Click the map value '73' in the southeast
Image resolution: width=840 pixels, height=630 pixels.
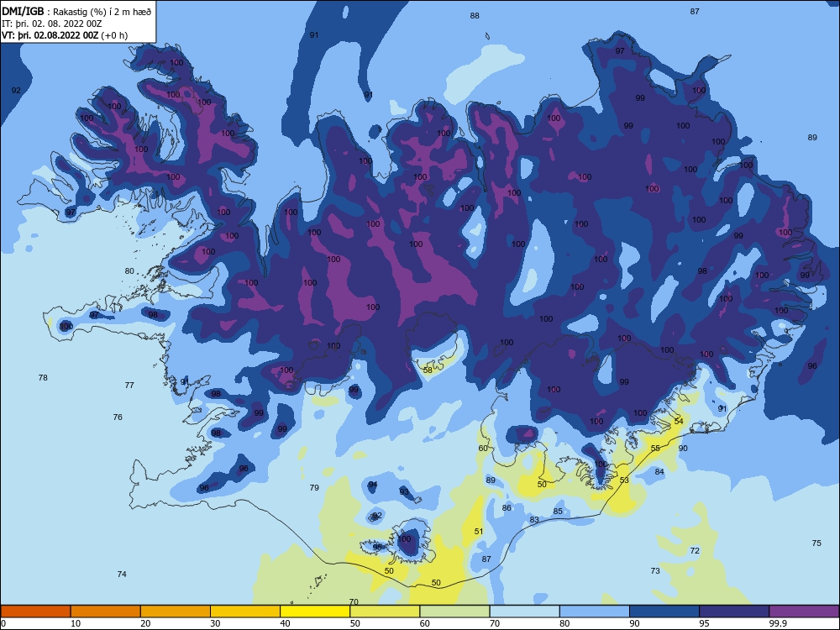pyautogui.click(x=655, y=571)
